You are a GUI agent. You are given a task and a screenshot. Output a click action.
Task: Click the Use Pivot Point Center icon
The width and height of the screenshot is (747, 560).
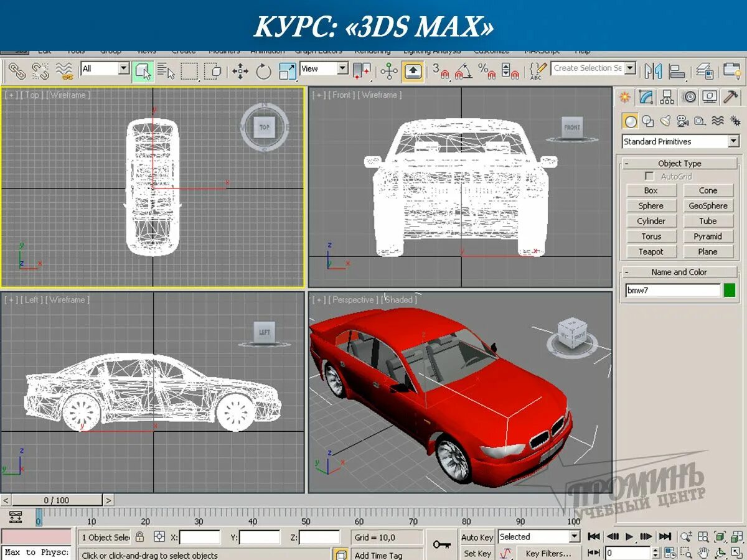click(x=362, y=71)
